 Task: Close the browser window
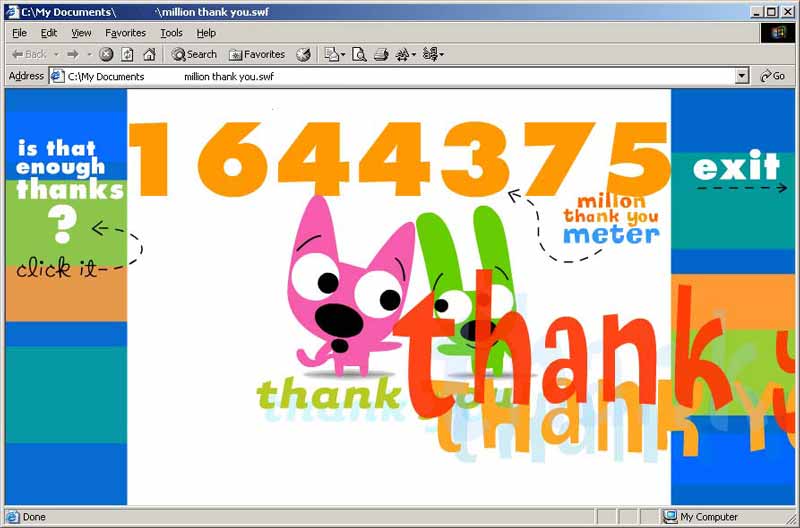(x=788, y=12)
